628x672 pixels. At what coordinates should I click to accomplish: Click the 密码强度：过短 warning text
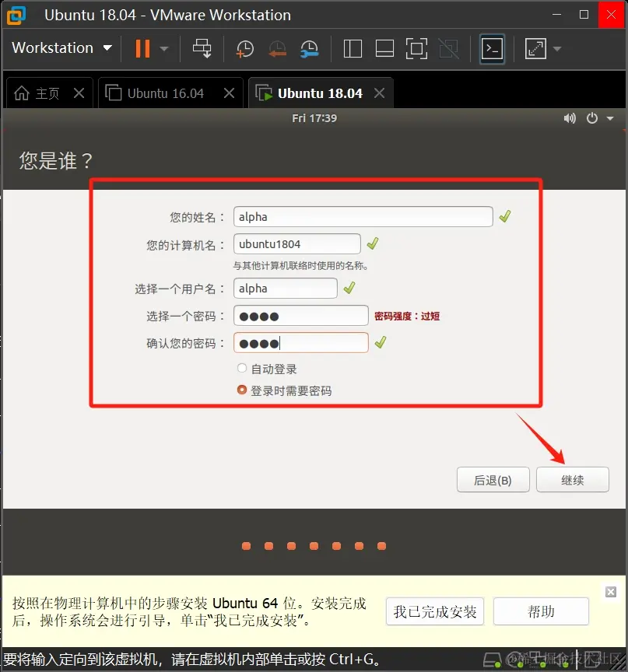[407, 317]
